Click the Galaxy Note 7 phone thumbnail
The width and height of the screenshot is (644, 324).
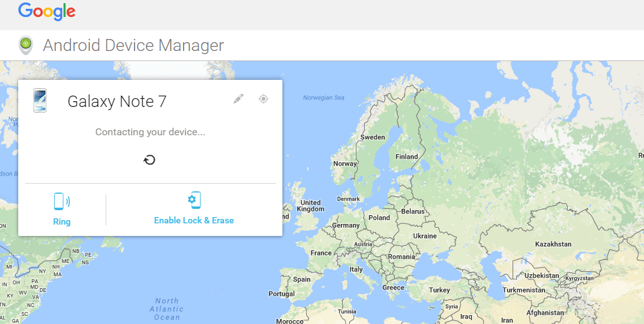click(40, 100)
